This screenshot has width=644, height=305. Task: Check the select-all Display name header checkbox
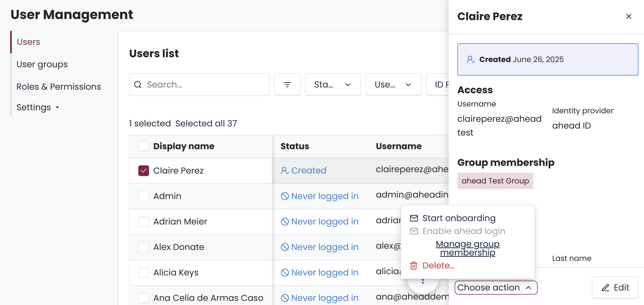[x=144, y=146]
